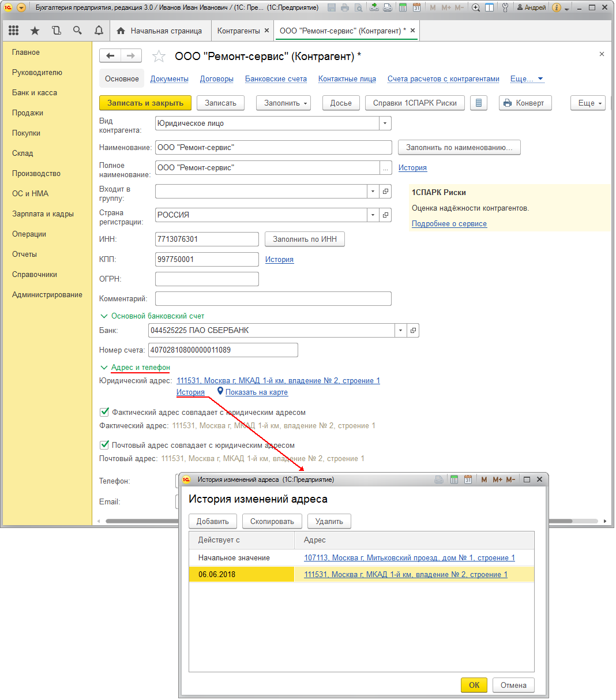Viewport: 616px width, 700px height.
Task: Open Favorites star in top panel
Action: pyautogui.click(x=35, y=31)
